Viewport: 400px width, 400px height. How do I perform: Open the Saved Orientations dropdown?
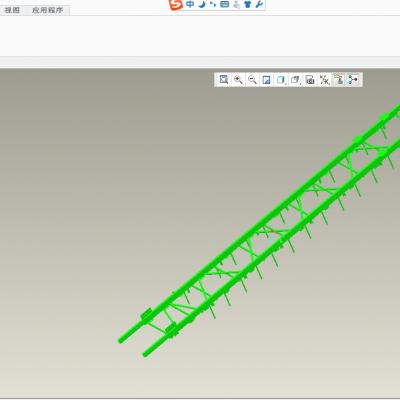coord(295,80)
